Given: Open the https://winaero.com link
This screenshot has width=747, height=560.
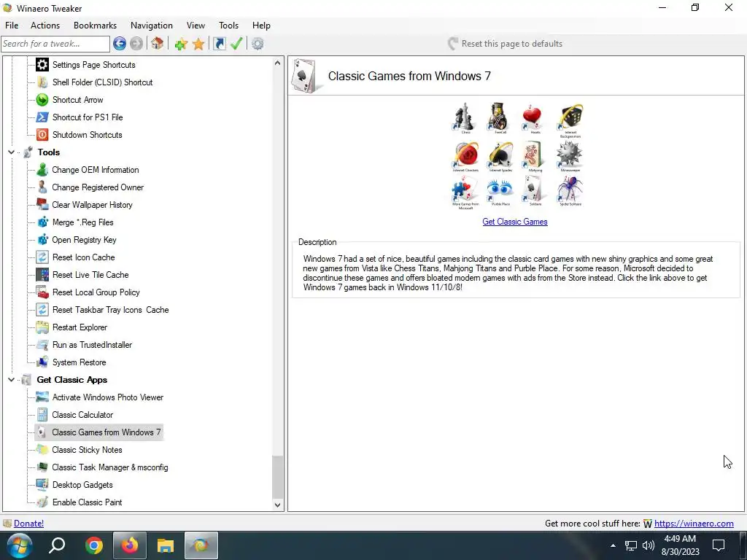Looking at the screenshot, I should coord(694,524).
